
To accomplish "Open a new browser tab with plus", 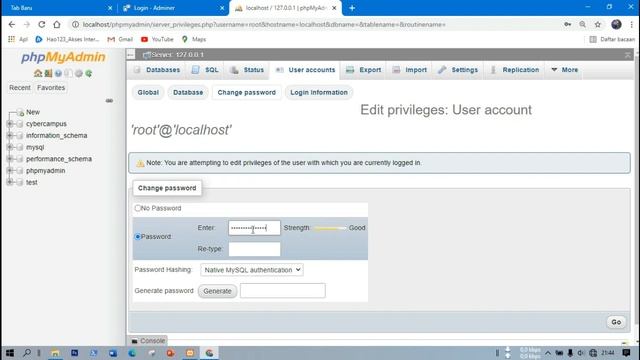I will (352, 8).
